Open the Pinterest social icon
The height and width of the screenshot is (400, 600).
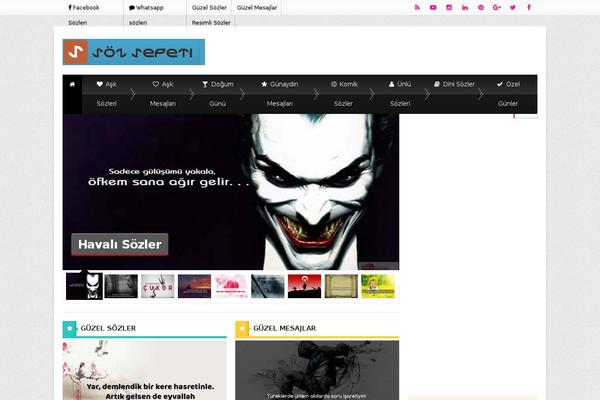click(x=481, y=7)
